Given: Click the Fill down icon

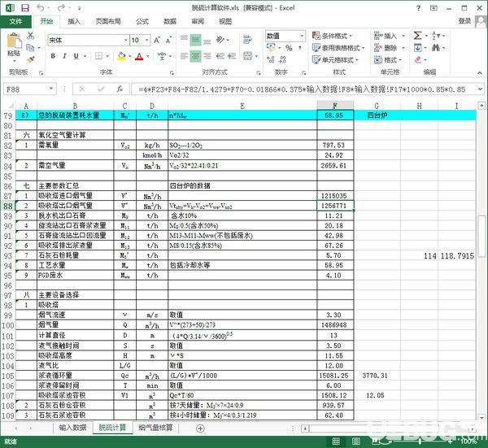Looking at the screenshot, I should coord(417,48).
